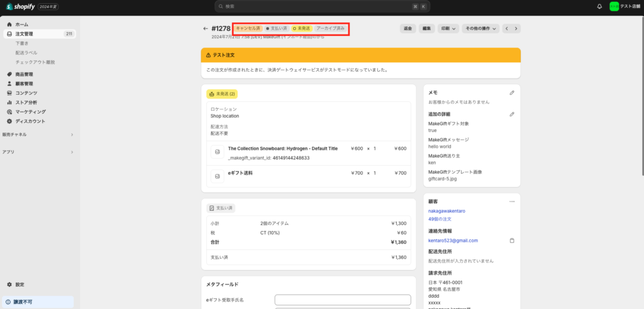Click the テスト注文 warning icon
644x309 pixels.
tap(209, 55)
